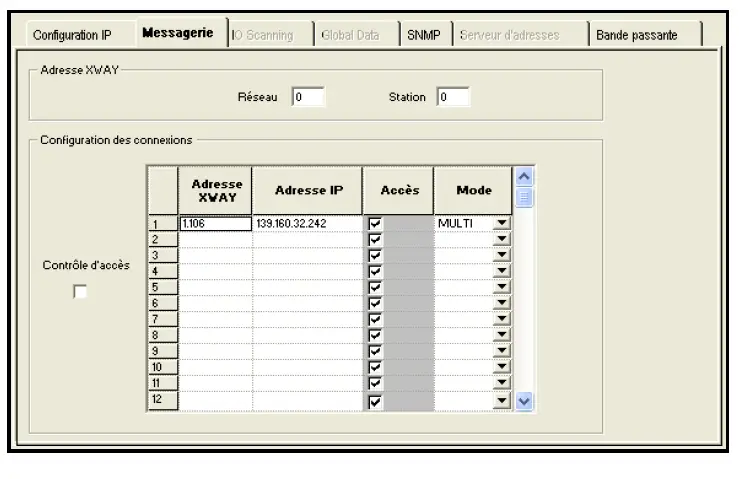Toggle Accès checkbox in row 11
The height and width of the screenshot is (479, 739).
tap(375, 383)
